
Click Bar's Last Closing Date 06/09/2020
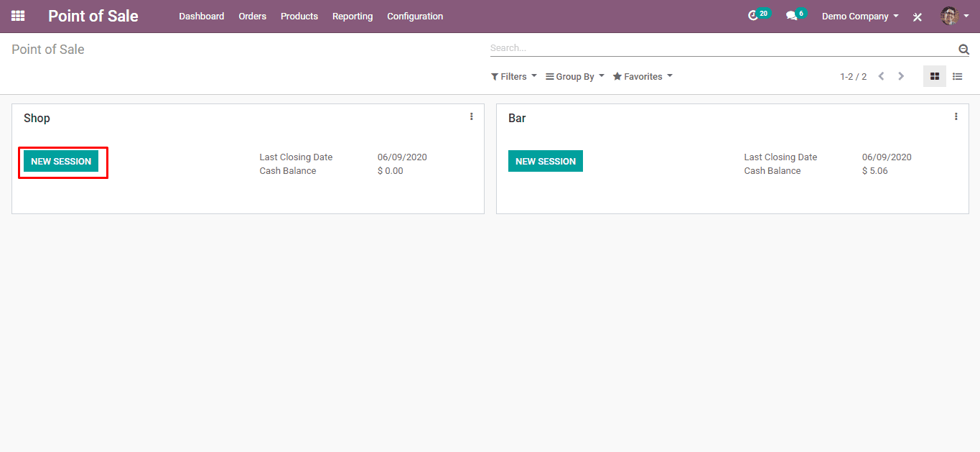pos(887,157)
